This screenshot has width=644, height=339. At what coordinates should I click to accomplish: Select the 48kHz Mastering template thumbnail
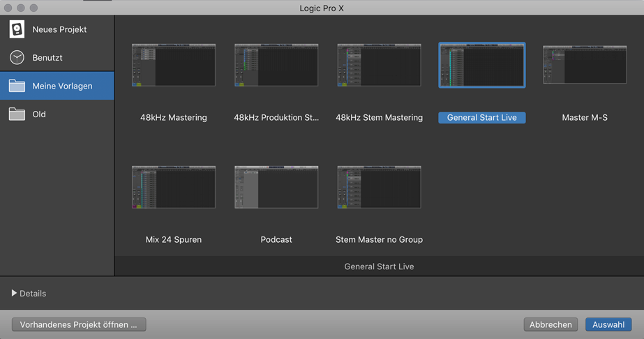pyautogui.click(x=173, y=65)
